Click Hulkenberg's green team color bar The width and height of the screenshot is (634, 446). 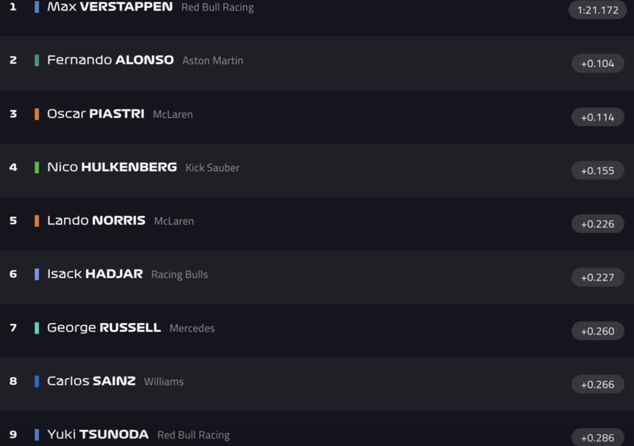point(37,167)
